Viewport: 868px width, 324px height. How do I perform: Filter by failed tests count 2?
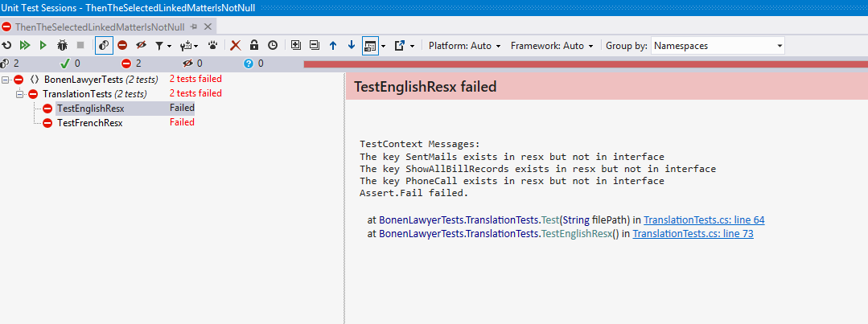[131, 64]
